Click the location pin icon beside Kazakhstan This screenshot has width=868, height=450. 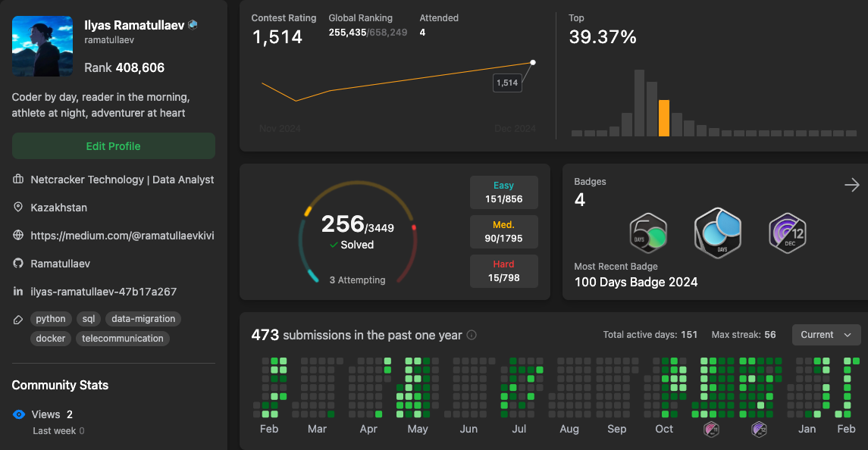click(x=17, y=207)
